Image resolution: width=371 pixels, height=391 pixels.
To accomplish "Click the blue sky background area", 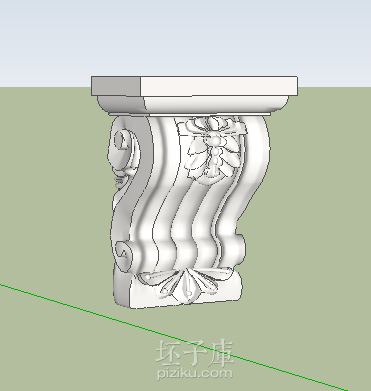I will coord(185,37).
